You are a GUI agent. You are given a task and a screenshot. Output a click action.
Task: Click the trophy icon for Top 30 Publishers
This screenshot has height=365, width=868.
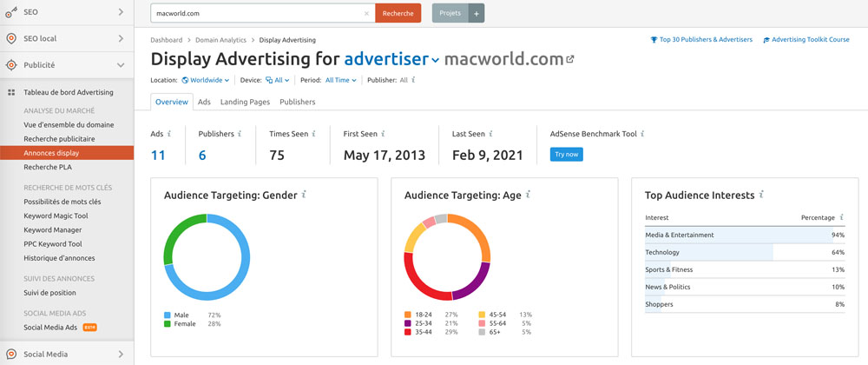[654, 40]
